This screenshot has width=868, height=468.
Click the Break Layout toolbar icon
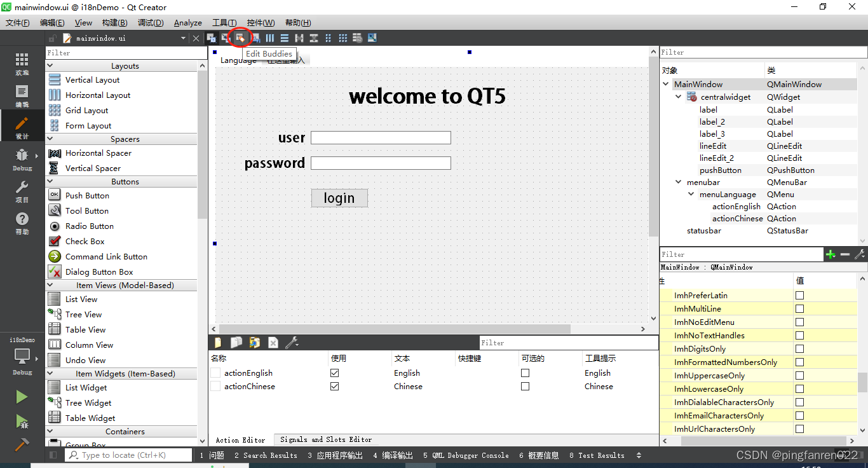[x=357, y=38]
